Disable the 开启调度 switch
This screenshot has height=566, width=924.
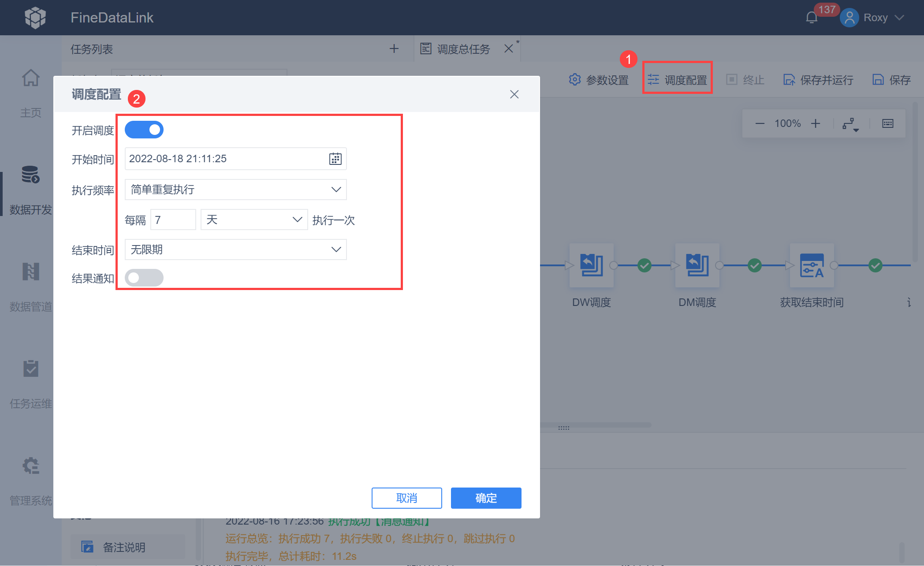pyautogui.click(x=144, y=130)
